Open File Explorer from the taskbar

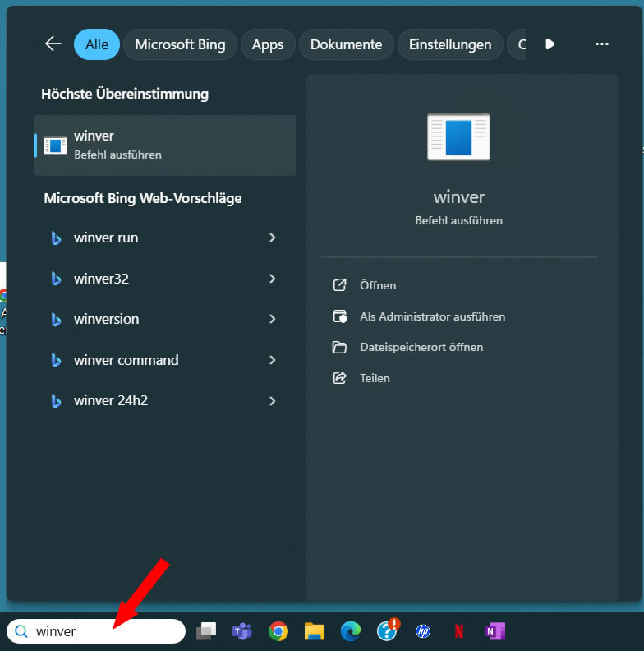(x=314, y=631)
